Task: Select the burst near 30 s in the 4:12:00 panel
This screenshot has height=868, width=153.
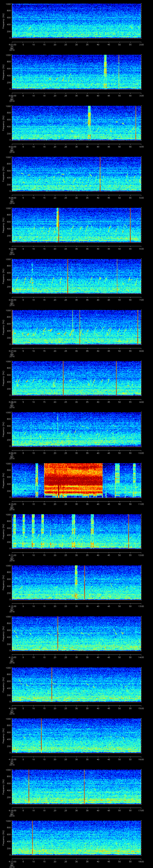Action: [x=76, y=582]
